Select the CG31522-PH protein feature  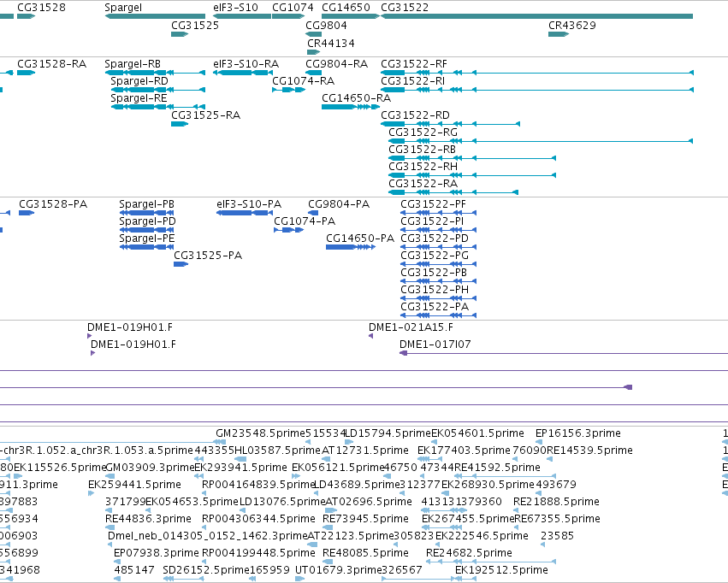click(438, 298)
